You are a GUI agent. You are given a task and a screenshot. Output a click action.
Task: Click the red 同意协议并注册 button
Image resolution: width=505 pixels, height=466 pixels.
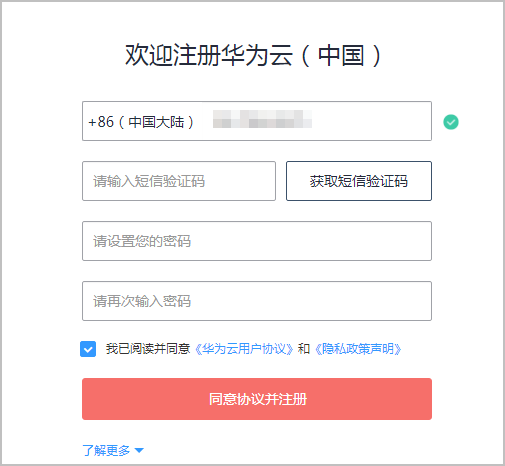(x=257, y=399)
